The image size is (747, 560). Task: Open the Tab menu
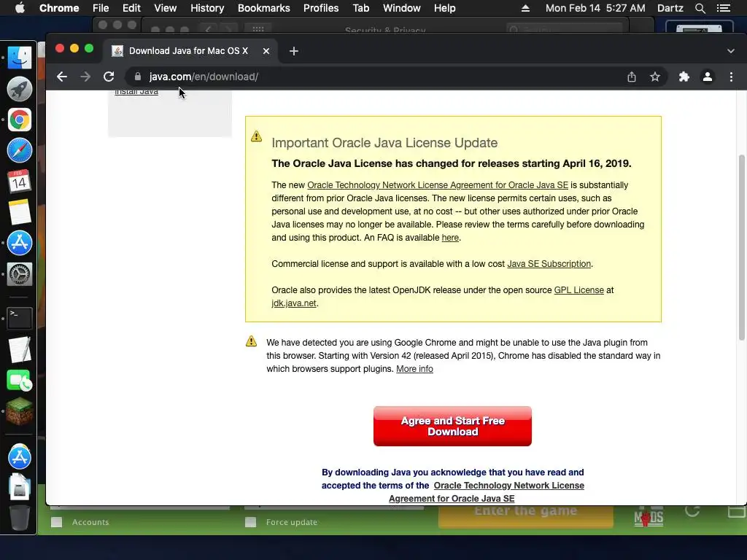pyautogui.click(x=360, y=8)
